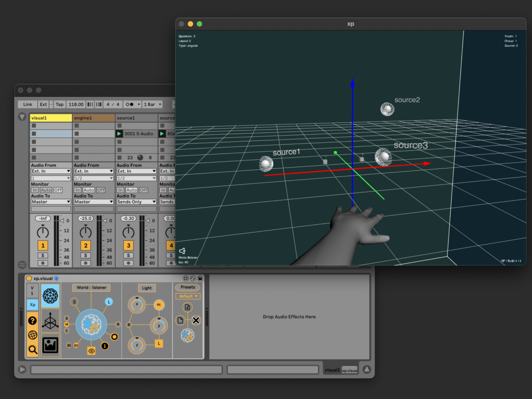Toggle track activator 2 on engine1
The height and width of the screenshot is (399, 532).
click(86, 246)
